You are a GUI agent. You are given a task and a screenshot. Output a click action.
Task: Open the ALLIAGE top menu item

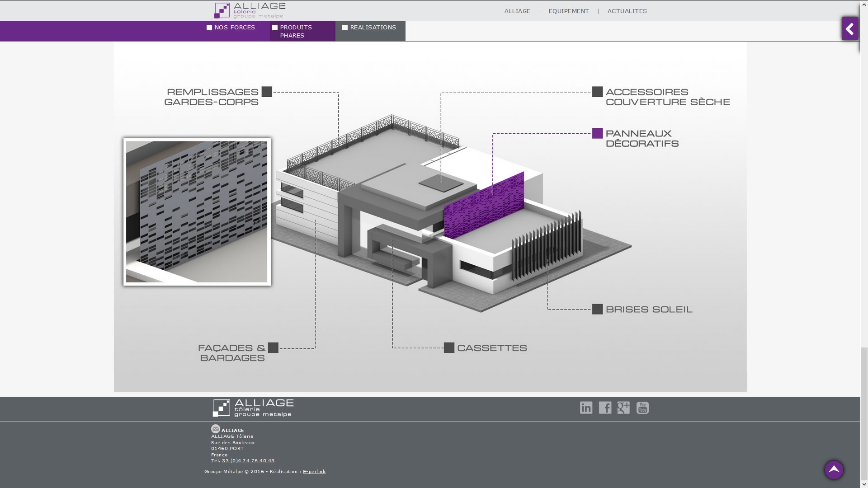[517, 11]
